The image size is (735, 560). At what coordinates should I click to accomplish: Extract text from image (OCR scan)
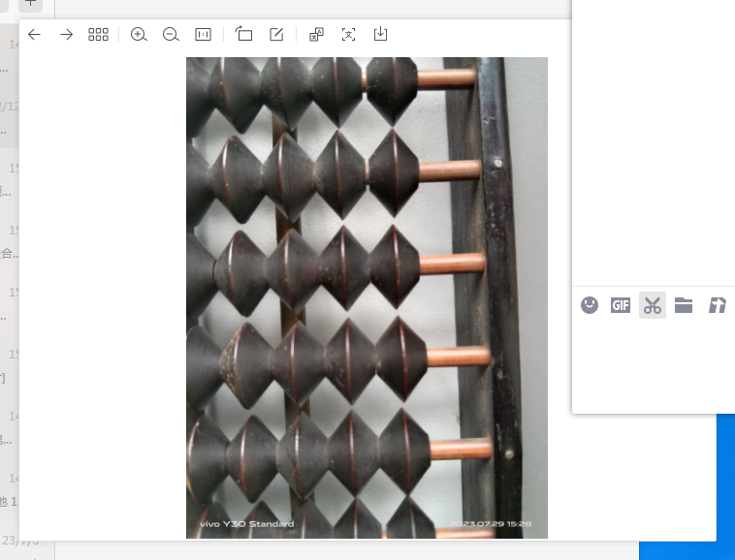348,34
